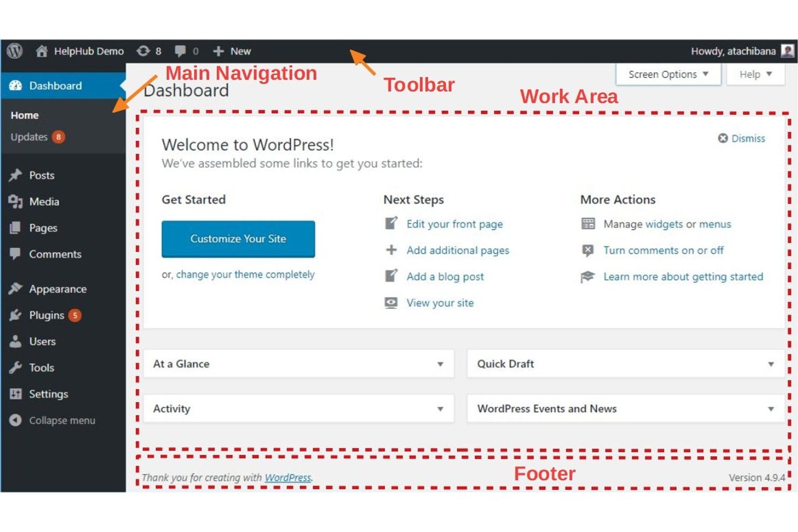Click the Appearance paintbrush icon
798x532 pixels.
16,289
